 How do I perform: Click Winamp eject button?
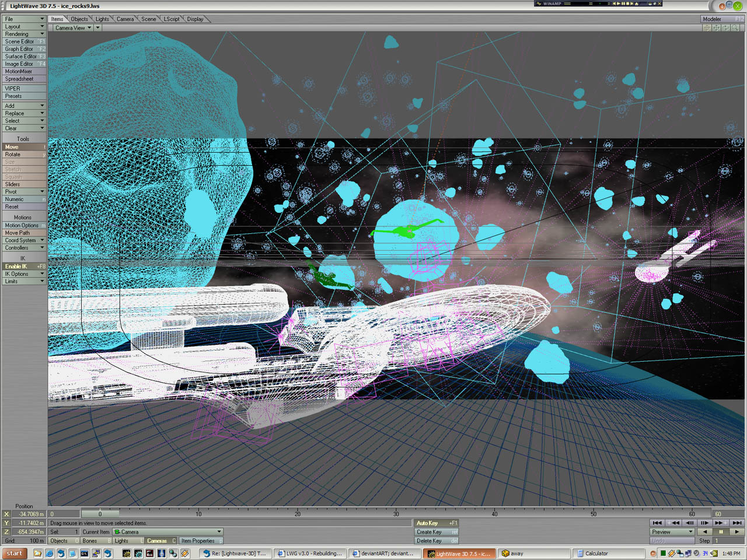pyautogui.click(x=637, y=3)
